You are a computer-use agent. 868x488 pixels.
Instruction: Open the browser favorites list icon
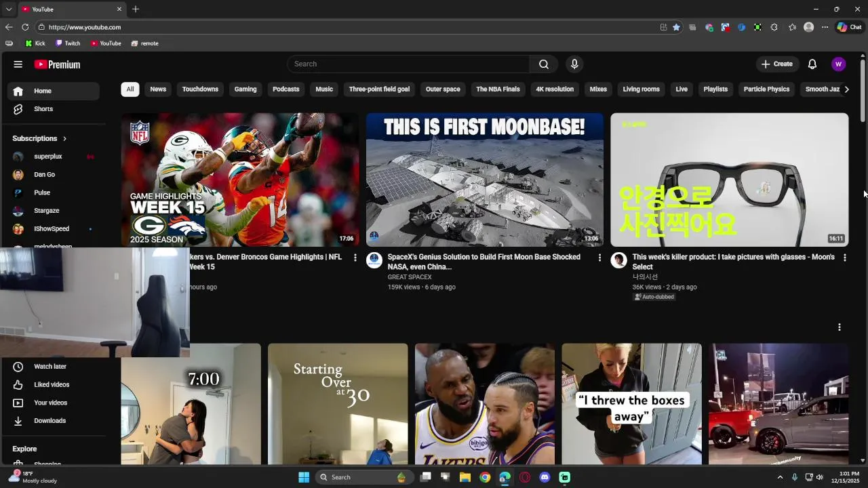tap(792, 27)
